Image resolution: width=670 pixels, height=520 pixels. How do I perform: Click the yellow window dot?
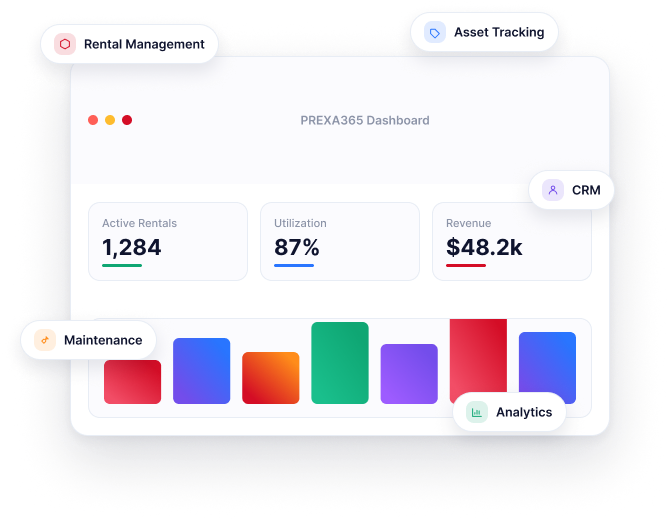110,120
